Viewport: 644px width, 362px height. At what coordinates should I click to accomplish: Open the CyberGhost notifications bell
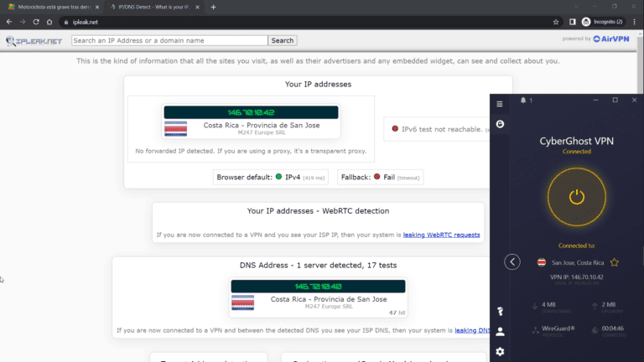[523, 101]
